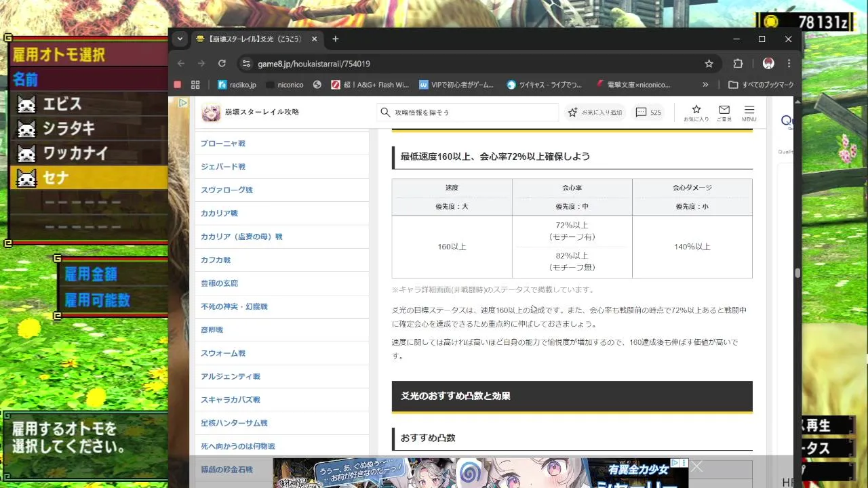The width and height of the screenshot is (868, 488).
Task: Open the VIPで初心者がゲーム bookmark
Action: point(456,85)
